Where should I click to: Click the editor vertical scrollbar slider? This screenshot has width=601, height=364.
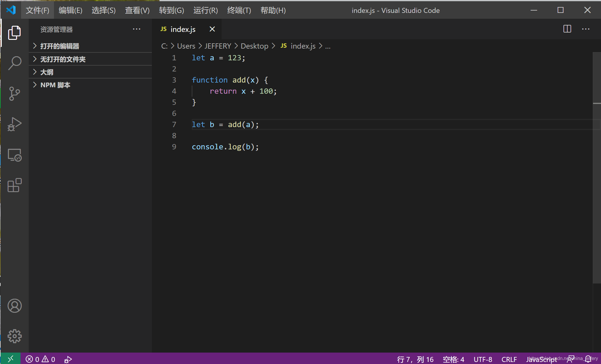[597, 168]
